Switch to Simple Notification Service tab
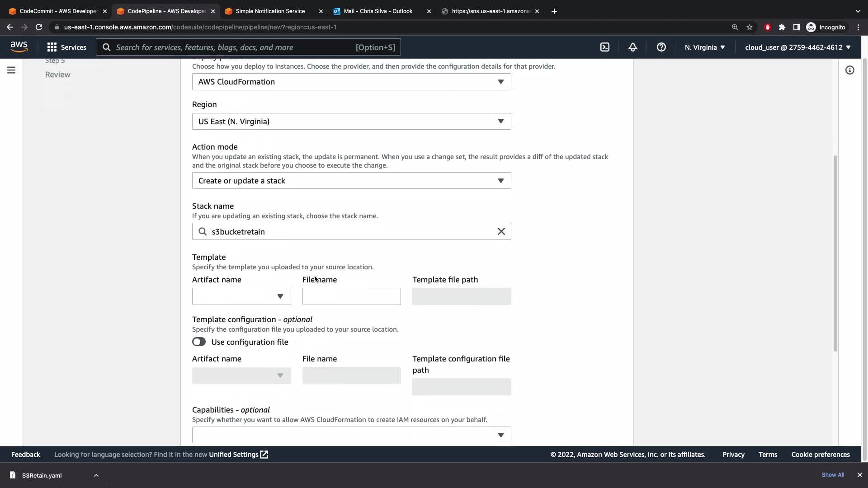 (270, 11)
